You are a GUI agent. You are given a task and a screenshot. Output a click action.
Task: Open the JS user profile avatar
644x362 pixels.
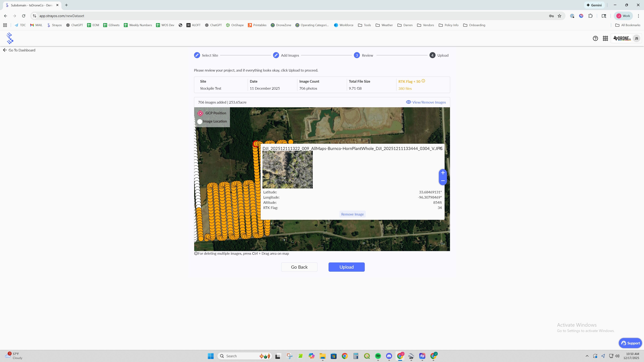(636, 39)
